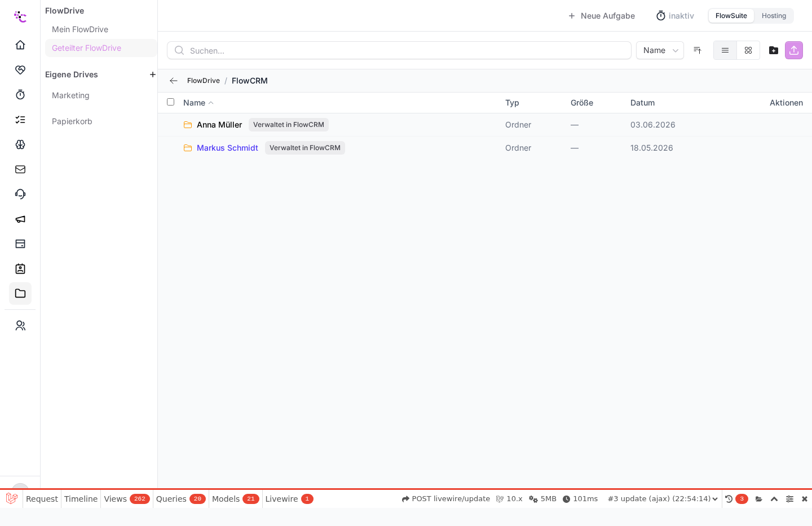The image size is (812, 526).
Task: Click the Datum column header
Action: [x=642, y=103]
